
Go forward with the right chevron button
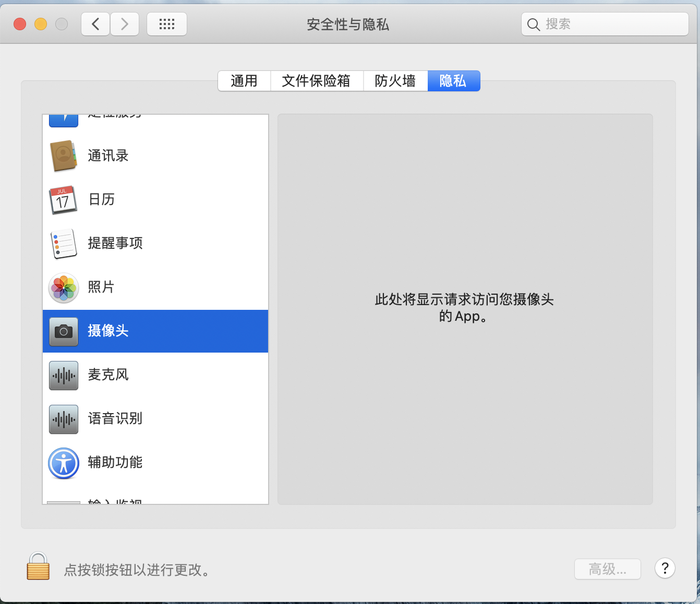125,24
